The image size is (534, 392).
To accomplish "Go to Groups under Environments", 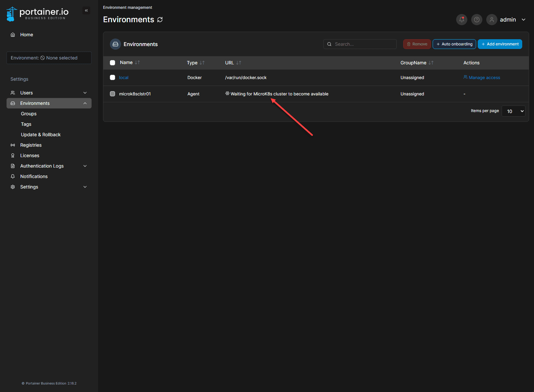I will [x=29, y=114].
